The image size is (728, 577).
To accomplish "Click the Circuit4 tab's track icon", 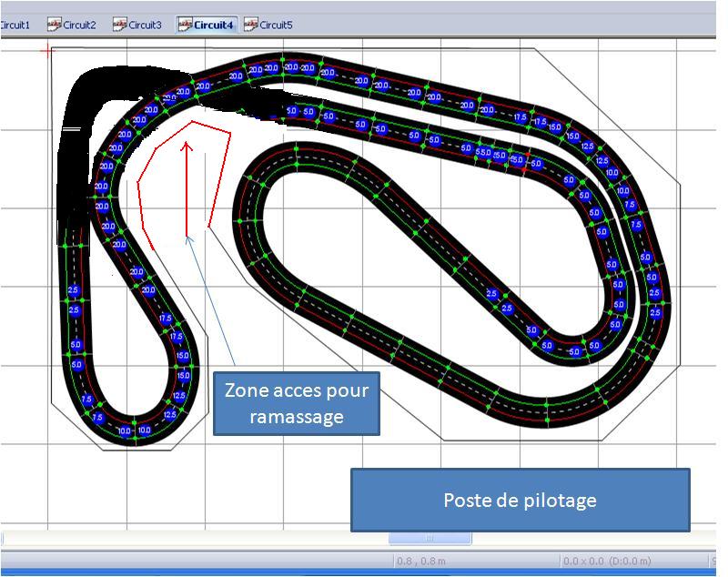I will tap(185, 25).
